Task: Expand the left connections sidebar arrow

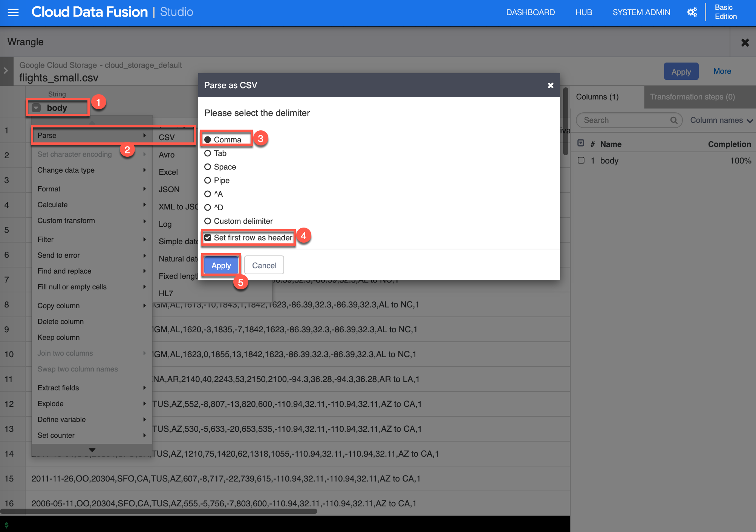Action: (x=6, y=70)
